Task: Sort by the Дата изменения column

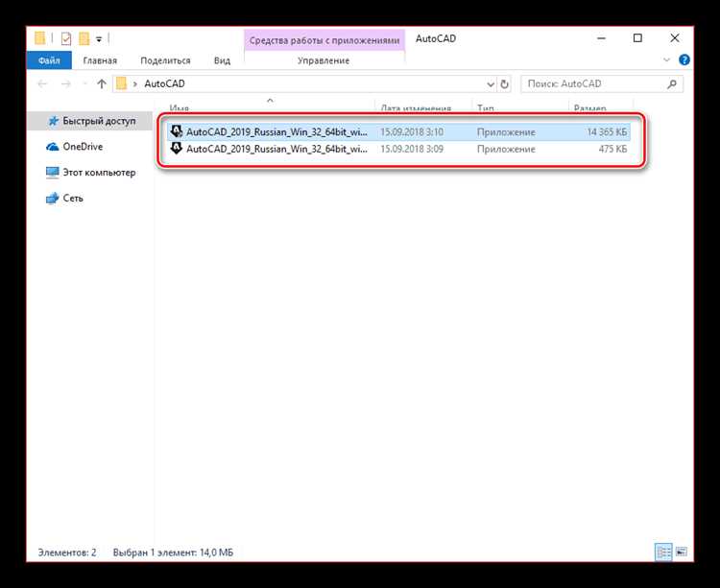Action: (x=416, y=108)
